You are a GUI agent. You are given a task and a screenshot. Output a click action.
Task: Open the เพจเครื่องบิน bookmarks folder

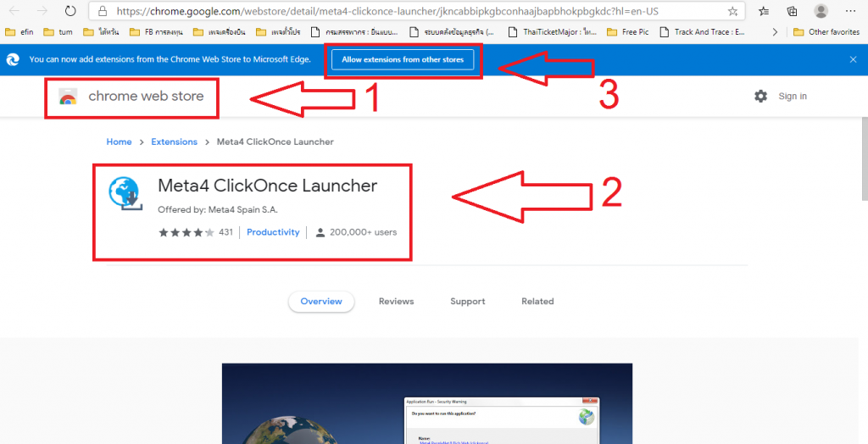(220, 32)
